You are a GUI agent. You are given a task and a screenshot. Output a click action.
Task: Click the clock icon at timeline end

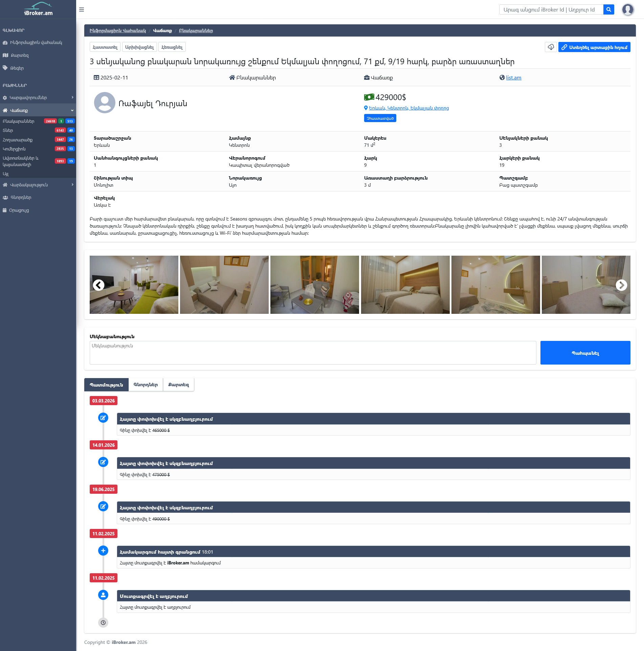pyautogui.click(x=103, y=622)
